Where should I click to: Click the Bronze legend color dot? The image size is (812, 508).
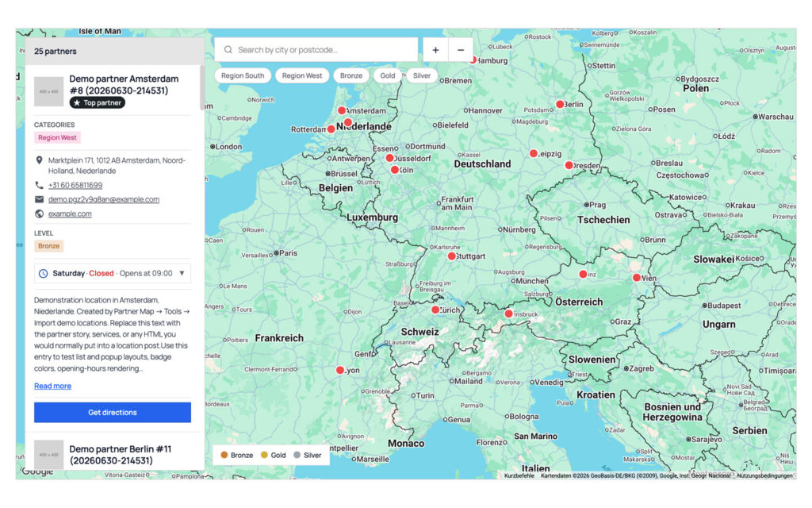(x=224, y=455)
